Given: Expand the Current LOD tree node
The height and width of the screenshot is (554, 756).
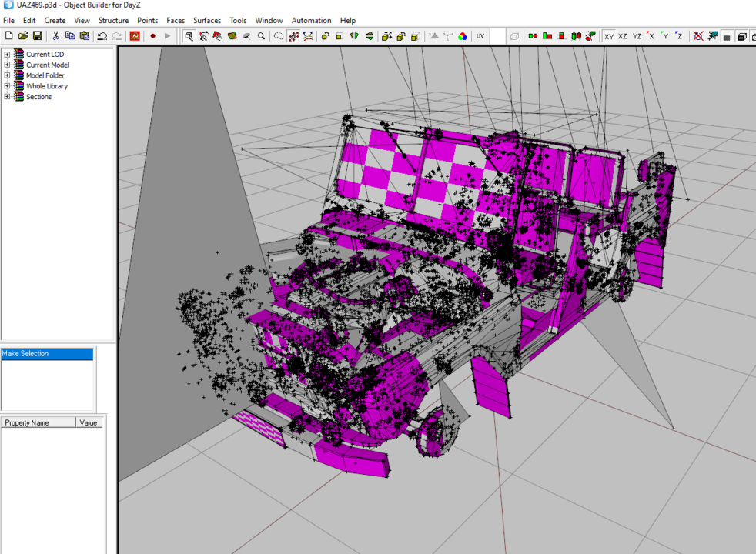Looking at the screenshot, I should click(7, 55).
